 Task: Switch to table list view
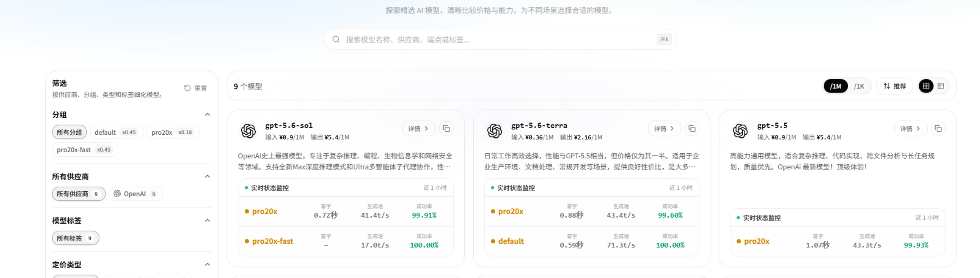pos(941,86)
